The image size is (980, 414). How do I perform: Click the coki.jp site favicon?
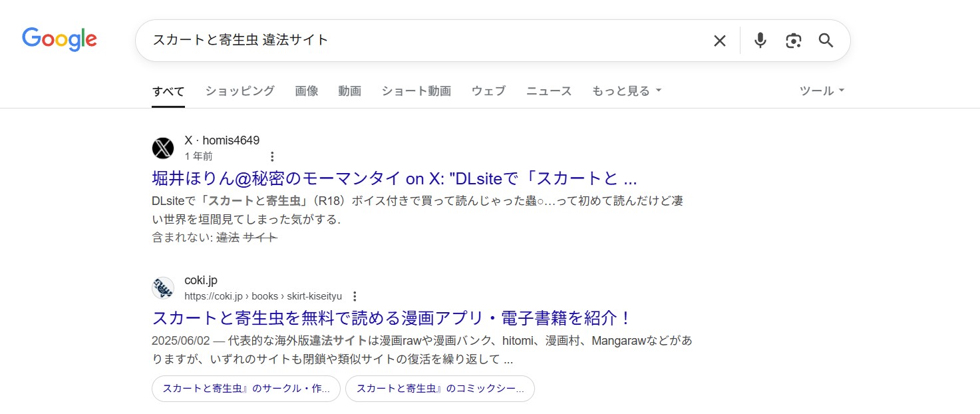[x=163, y=288]
